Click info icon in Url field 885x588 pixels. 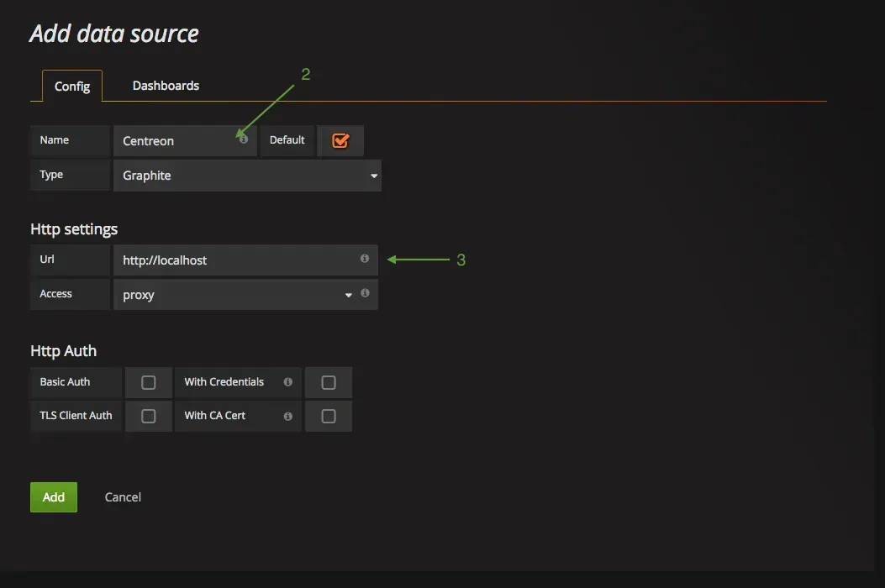[365, 258]
